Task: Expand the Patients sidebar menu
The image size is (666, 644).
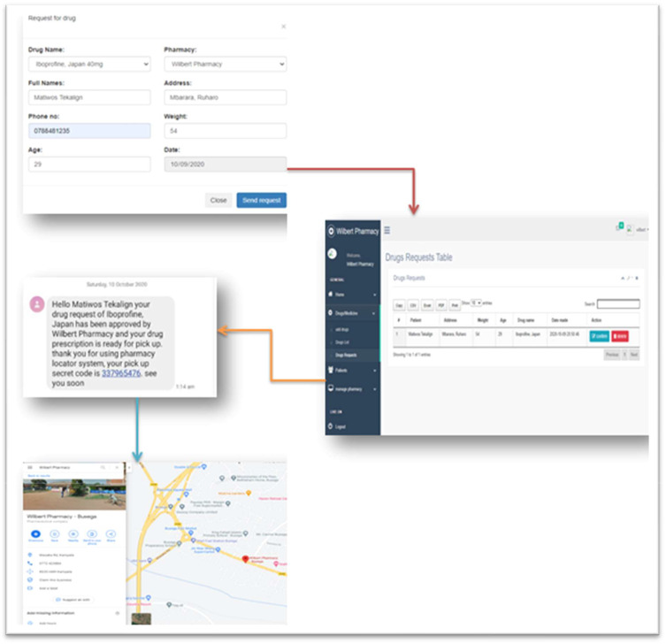Action: point(352,371)
